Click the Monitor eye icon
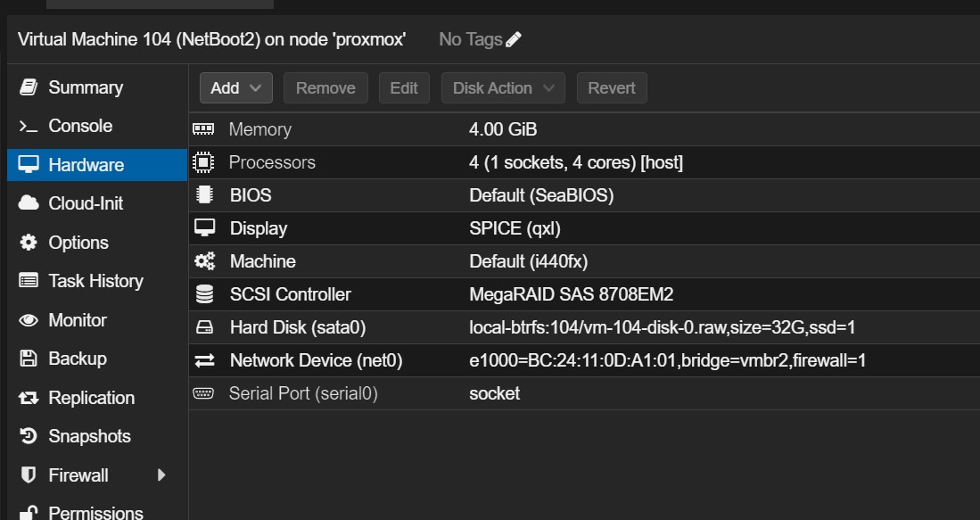The height and width of the screenshot is (520, 980). (x=29, y=320)
